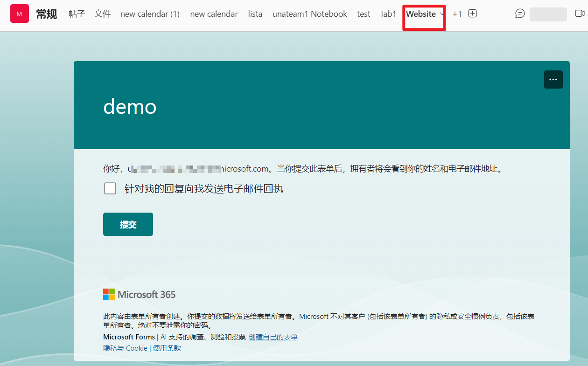Add a new tab with plus icon
This screenshot has width=588, height=366.
pyautogui.click(x=472, y=14)
